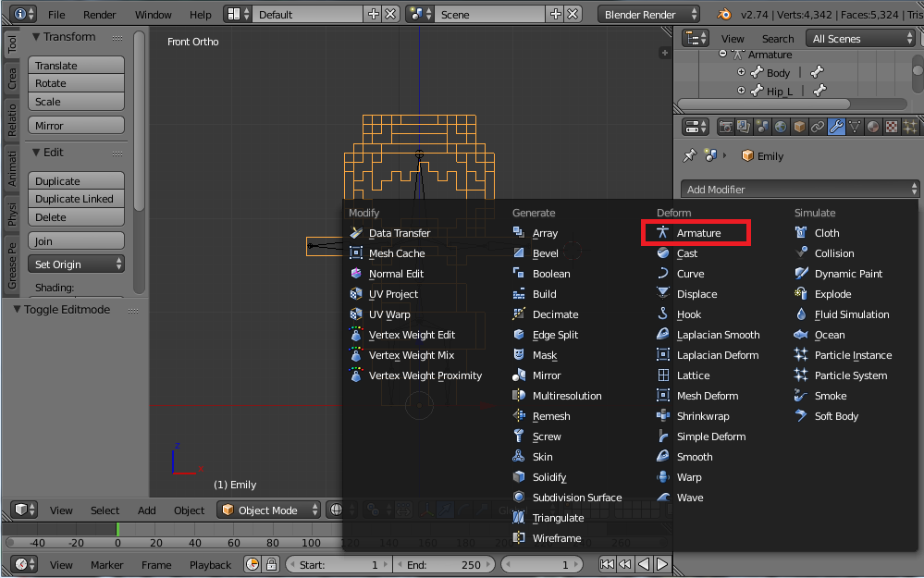Switch to the Grease Pencil tab
This screenshot has height=578, width=924.
coord(11,266)
